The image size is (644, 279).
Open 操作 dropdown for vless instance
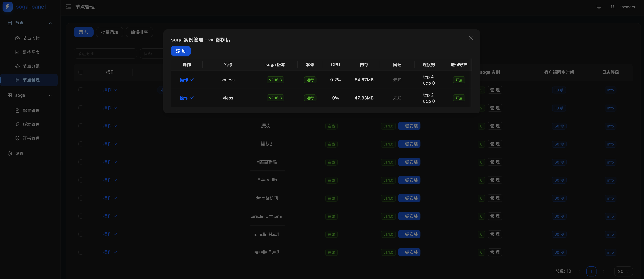point(186,98)
